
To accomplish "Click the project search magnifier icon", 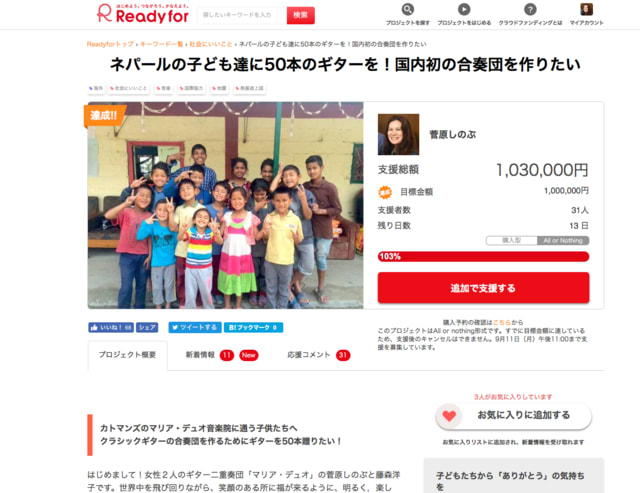I will 407,9.
